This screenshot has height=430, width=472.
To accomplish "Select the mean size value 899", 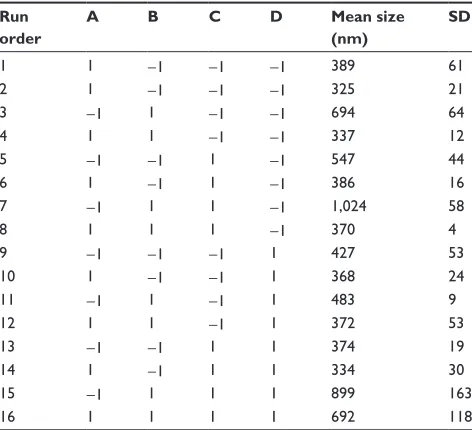I will point(343,393).
